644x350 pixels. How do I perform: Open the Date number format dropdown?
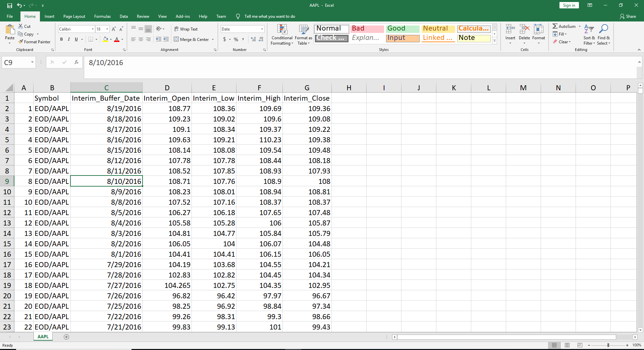pos(262,29)
